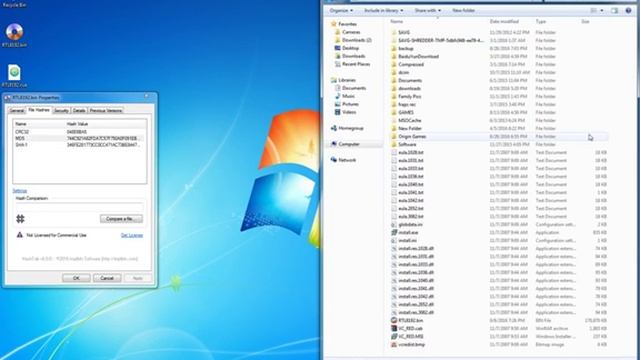Screen dimensions: 640x360
Task: Open the Music library
Action: pos(344,96)
